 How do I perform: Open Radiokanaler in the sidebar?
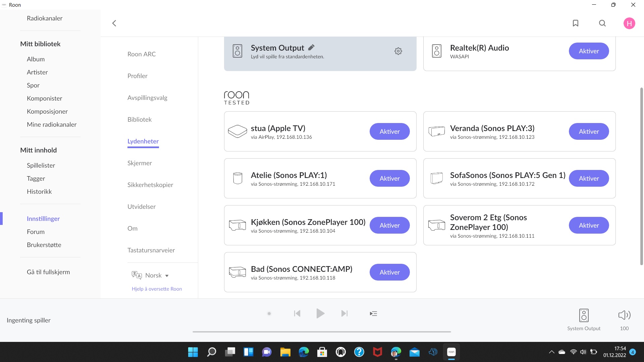[x=45, y=18]
